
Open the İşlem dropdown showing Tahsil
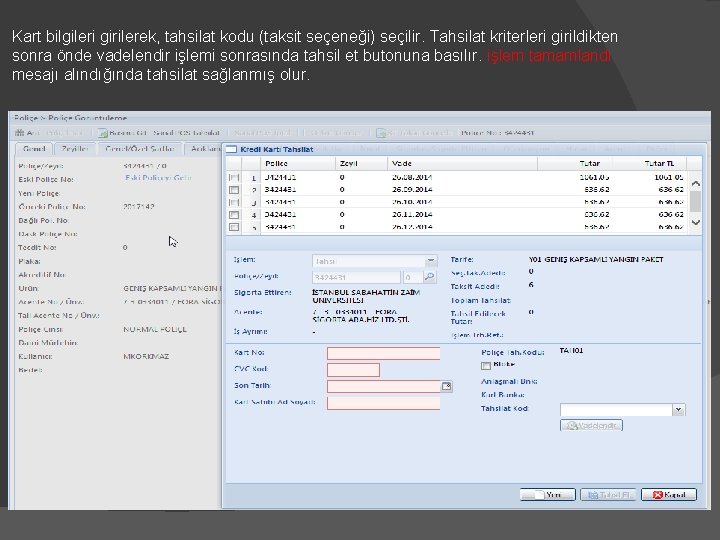coord(431,261)
